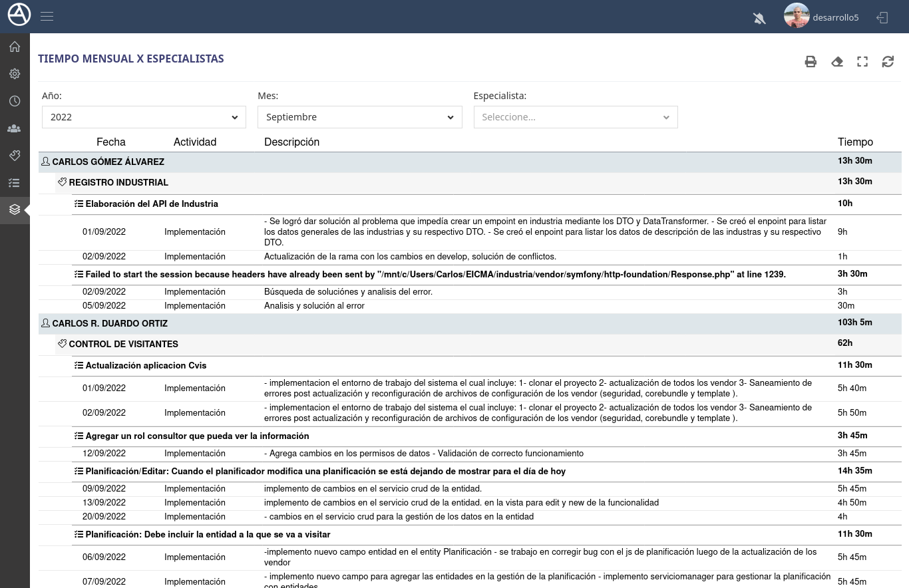Click the print report icon
Screen dimensions: 909x588
coord(811,62)
